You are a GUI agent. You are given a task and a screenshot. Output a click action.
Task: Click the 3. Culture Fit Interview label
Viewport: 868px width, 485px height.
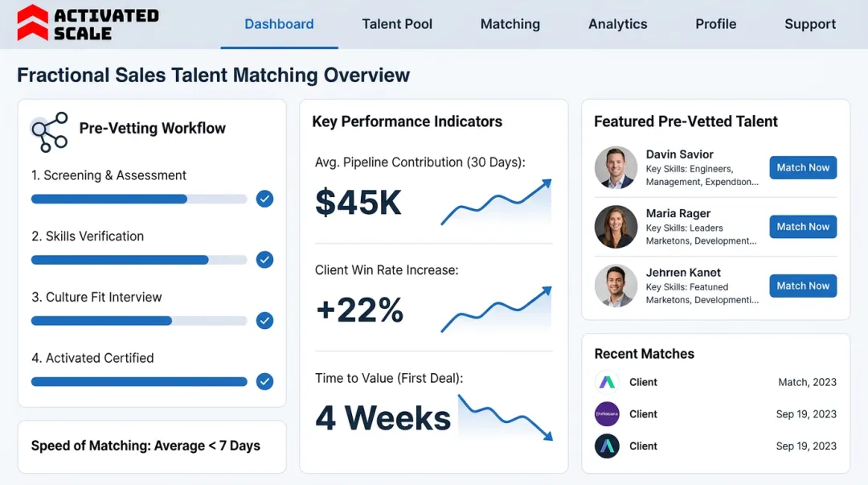click(x=96, y=297)
